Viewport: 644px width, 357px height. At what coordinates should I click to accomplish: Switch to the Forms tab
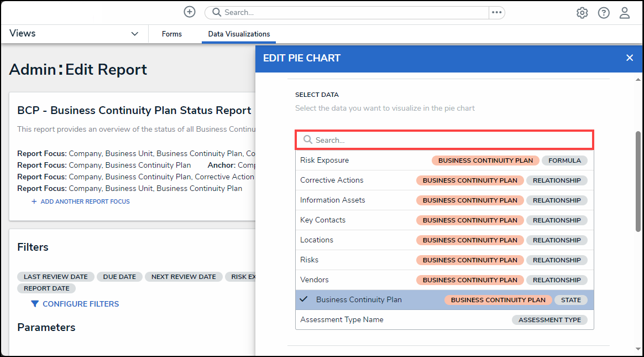(x=171, y=34)
